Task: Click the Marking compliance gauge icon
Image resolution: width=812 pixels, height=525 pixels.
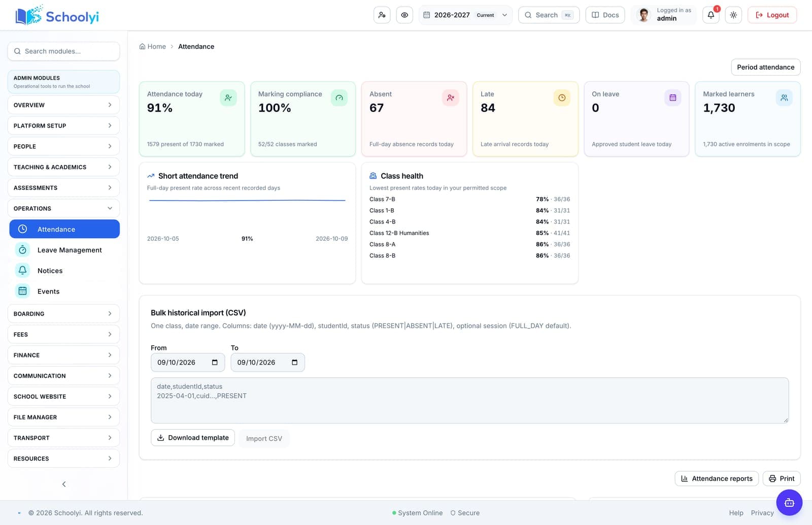Action: tap(340, 97)
